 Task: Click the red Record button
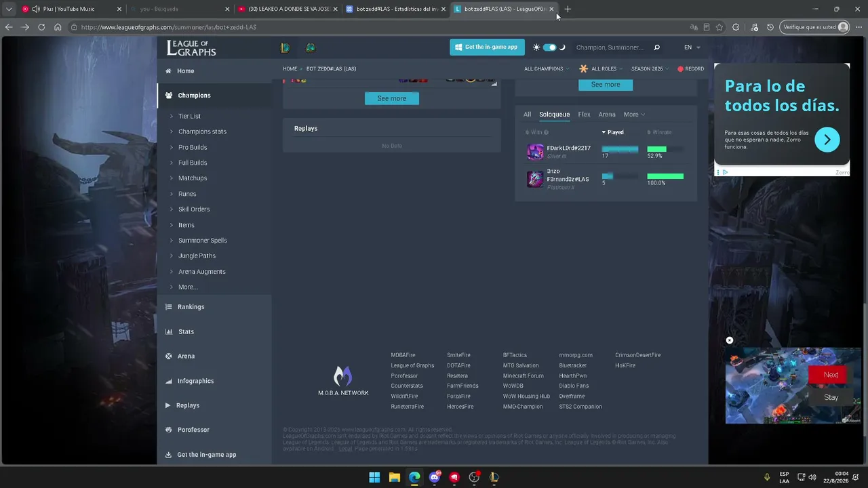pos(690,69)
